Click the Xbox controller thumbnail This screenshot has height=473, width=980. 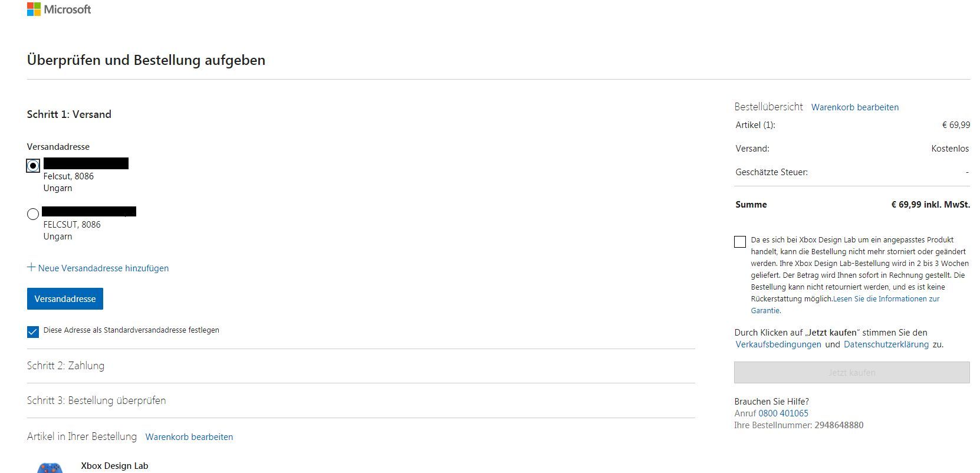49,467
